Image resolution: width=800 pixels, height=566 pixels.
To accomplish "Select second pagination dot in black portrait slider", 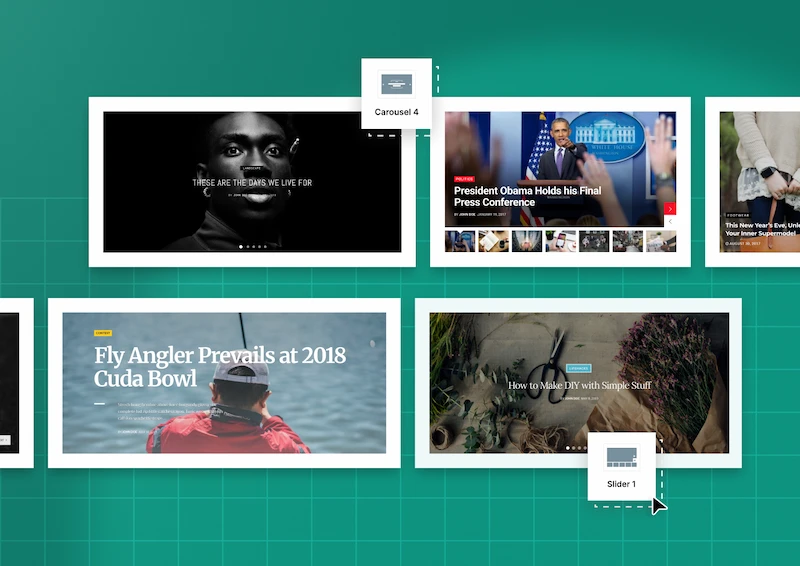I will tap(247, 247).
